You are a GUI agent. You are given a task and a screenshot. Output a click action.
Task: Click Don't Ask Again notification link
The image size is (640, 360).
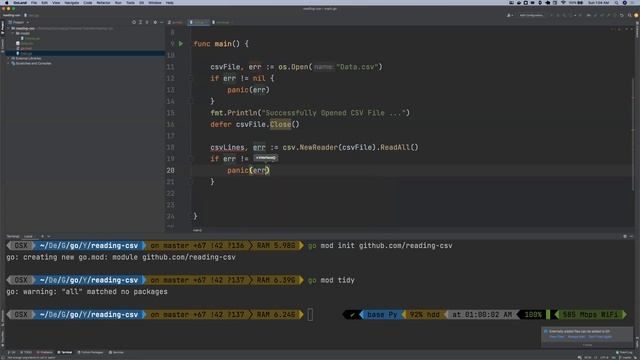pos(600,337)
